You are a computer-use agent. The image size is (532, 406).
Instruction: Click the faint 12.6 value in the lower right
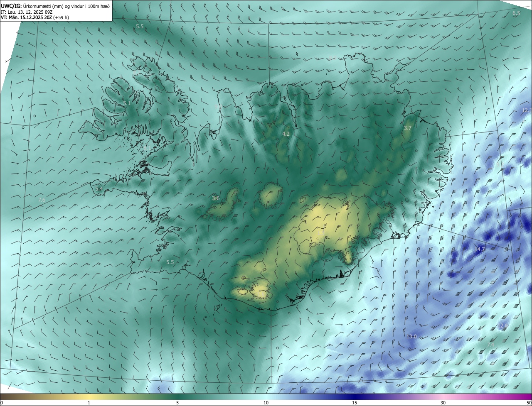[x=503, y=326]
